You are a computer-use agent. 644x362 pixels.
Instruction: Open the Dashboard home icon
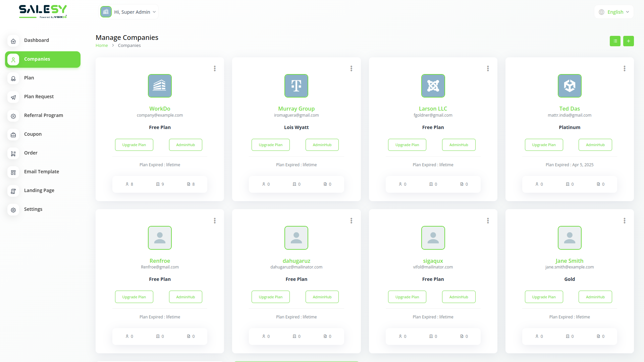coord(13,41)
